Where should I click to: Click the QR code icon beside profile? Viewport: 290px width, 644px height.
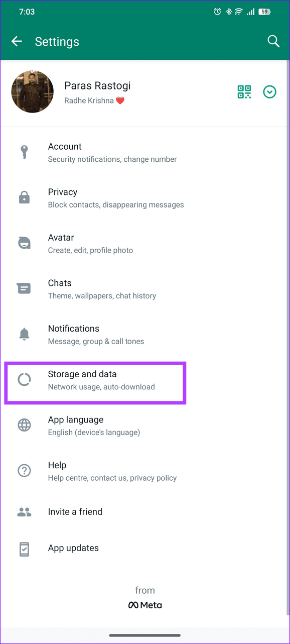click(244, 92)
